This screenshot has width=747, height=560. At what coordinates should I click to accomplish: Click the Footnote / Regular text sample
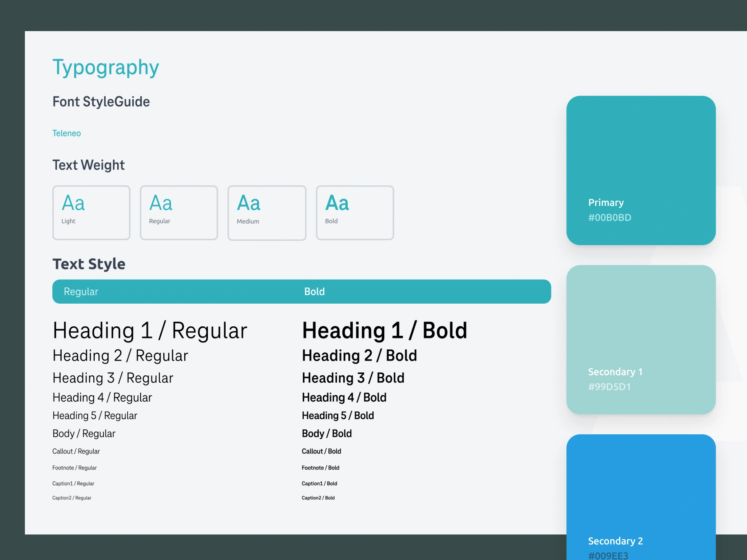(x=74, y=468)
